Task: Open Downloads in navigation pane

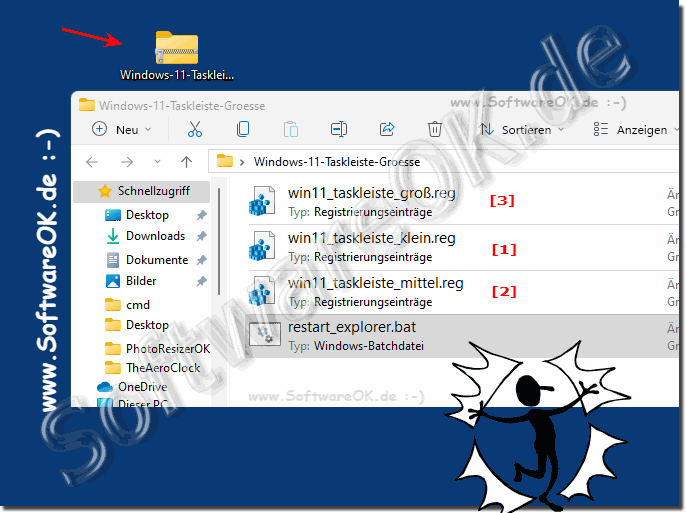Action: click(x=155, y=236)
